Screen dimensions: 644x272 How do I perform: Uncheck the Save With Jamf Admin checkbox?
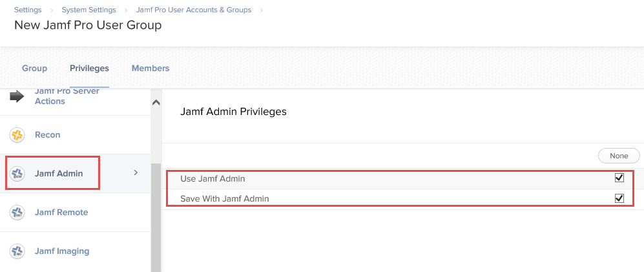619,198
